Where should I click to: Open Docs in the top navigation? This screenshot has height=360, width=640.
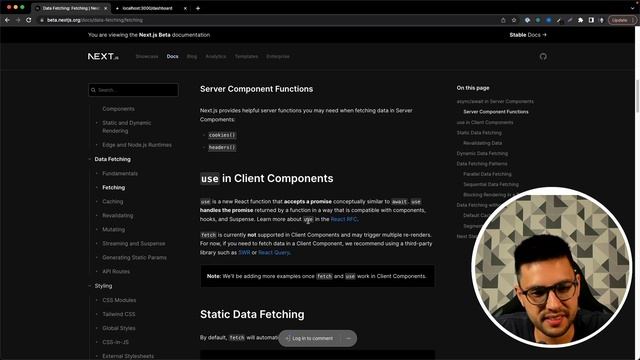coord(172,56)
